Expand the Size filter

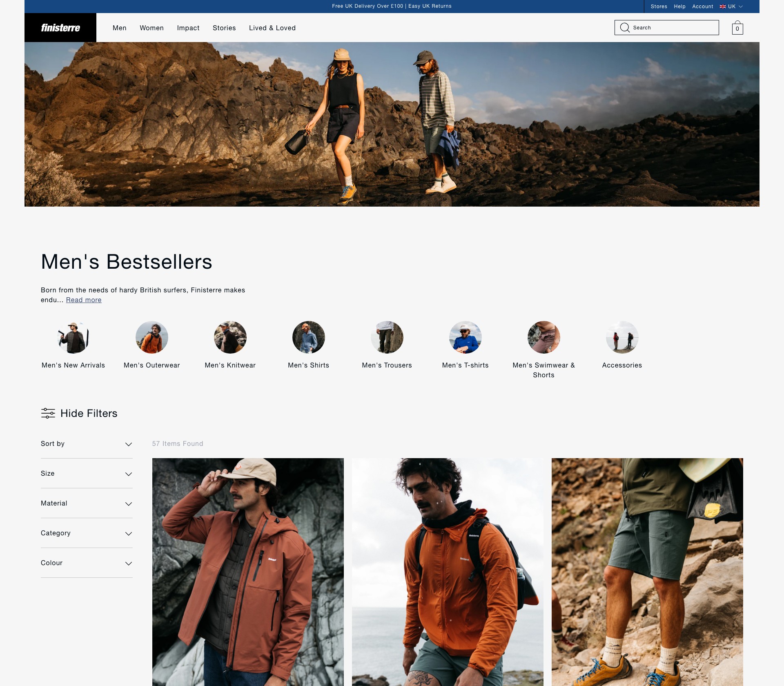(87, 474)
